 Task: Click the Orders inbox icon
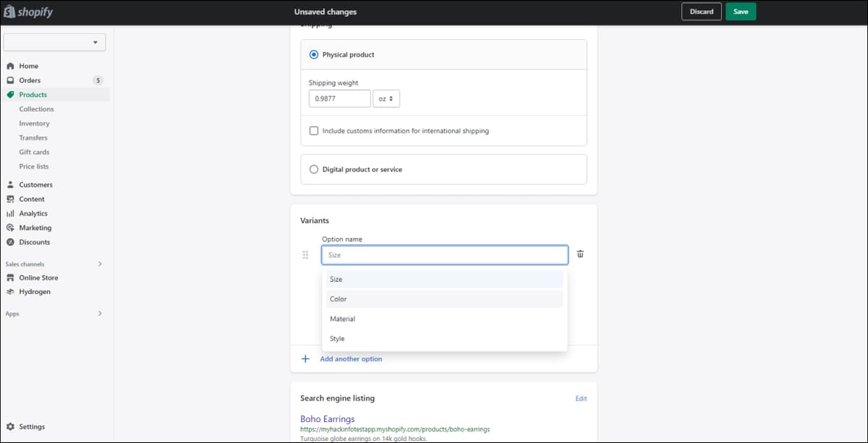10,80
